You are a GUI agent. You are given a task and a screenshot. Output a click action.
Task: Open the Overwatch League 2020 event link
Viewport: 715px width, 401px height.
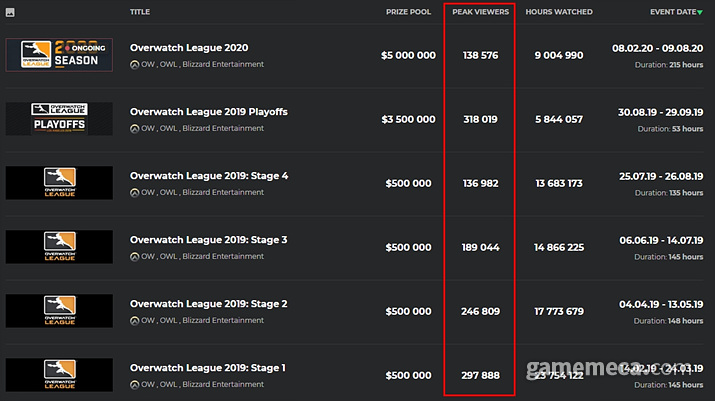pyautogui.click(x=189, y=48)
